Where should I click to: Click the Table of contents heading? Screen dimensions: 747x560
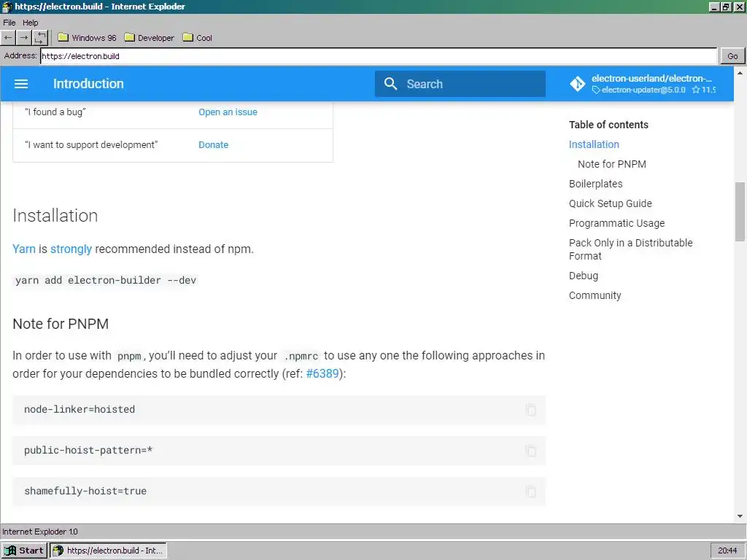[x=609, y=125]
